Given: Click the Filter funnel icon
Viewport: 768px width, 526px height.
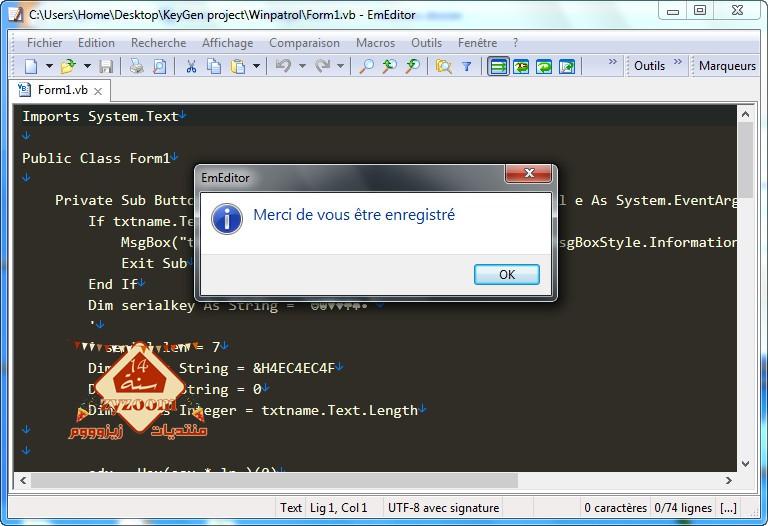Looking at the screenshot, I should pos(467,66).
